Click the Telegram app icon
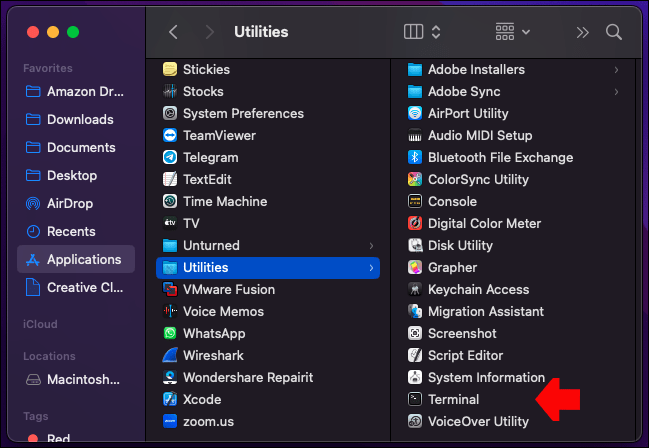 [x=170, y=157]
